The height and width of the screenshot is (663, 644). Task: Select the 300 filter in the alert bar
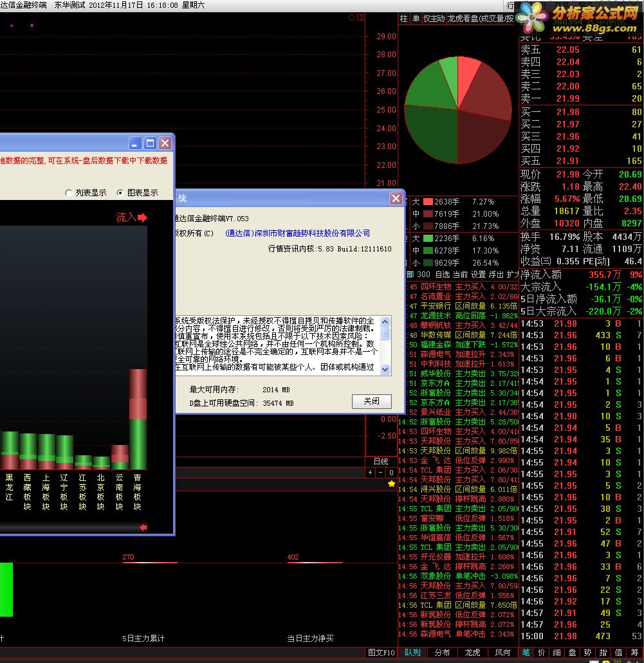423,275
